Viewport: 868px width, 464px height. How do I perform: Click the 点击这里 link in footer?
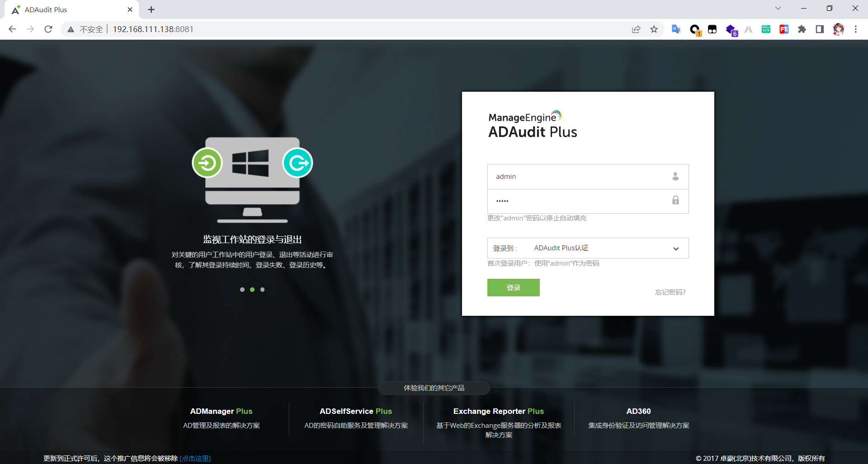pos(195,458)
